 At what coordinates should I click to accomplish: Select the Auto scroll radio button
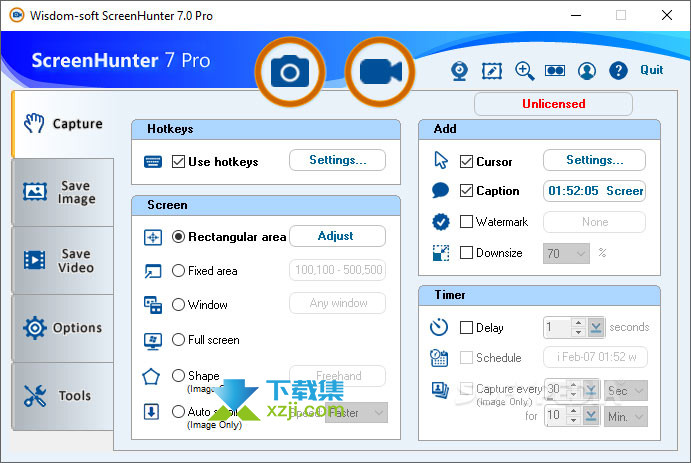tap(178, 411)
